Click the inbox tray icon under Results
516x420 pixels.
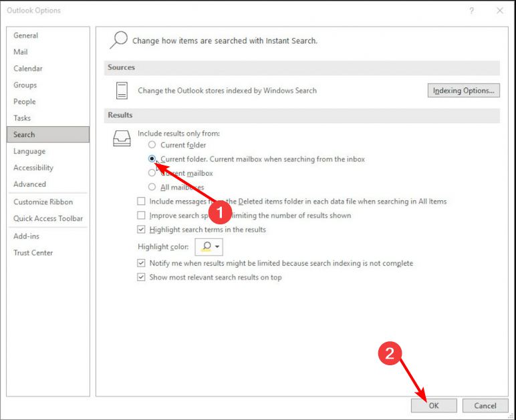122,138
